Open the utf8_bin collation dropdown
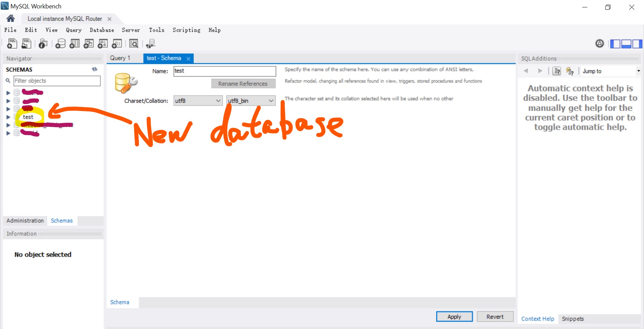The height and width of the screenshot is (329, 644). [251, 101]
